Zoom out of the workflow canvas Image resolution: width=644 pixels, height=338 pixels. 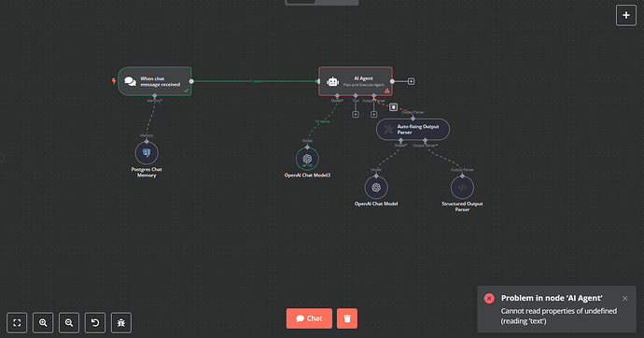click(x=69, y=322)
